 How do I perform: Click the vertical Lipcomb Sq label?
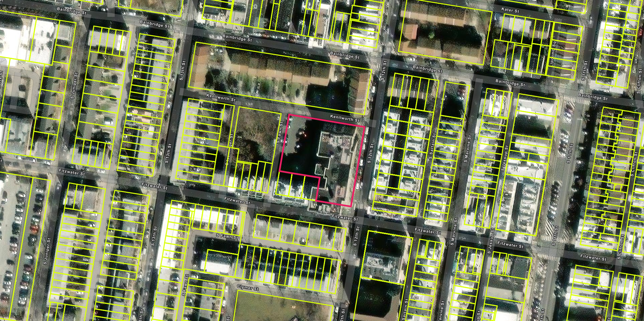click(x=552, y=53)
